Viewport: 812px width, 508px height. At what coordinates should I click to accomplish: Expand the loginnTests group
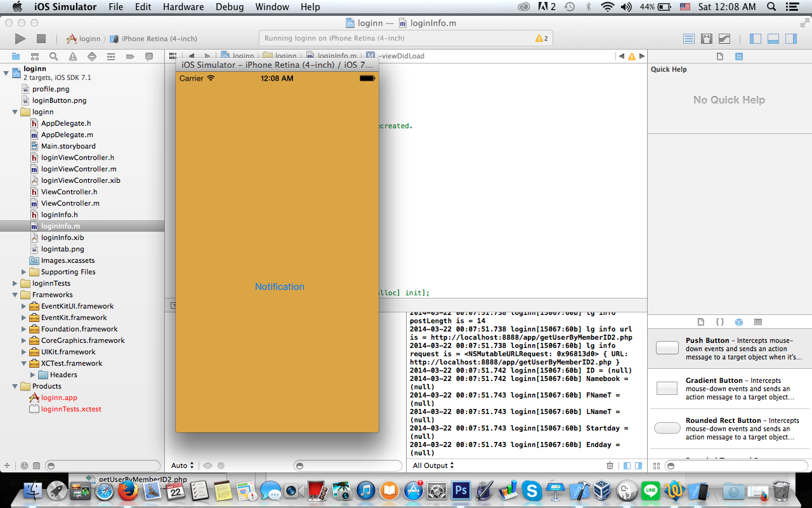[x=15, y=283]
